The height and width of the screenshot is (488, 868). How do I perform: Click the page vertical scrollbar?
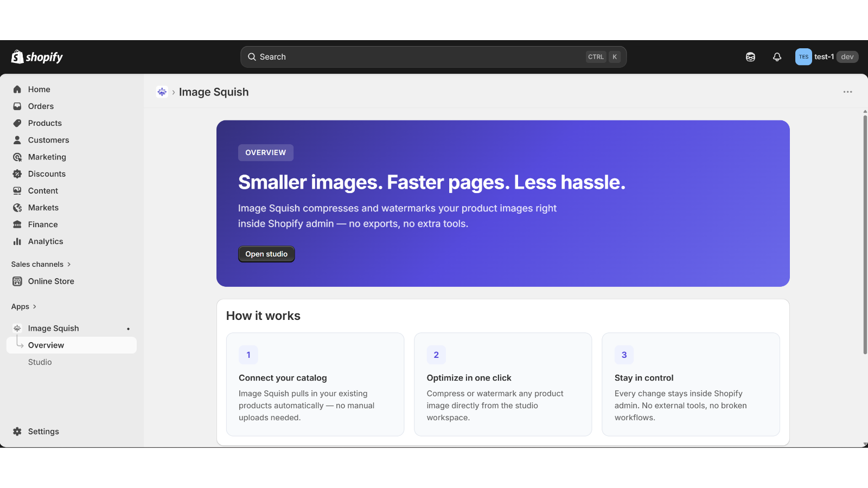pos(865,234)
